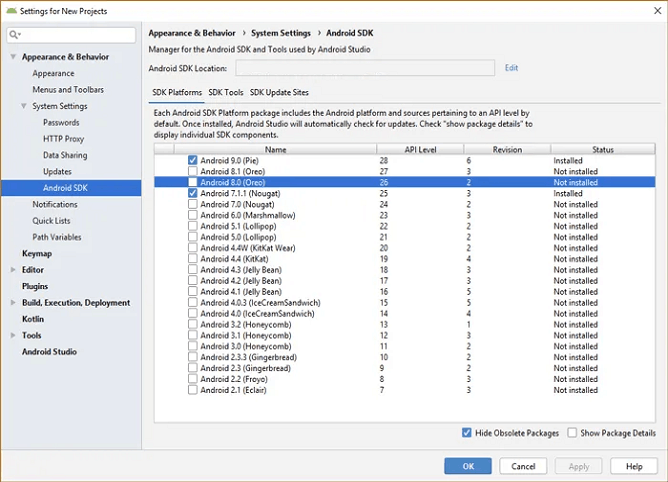The height and width of the screenshot is (482, 668).
Task: Click the search magnifier icon in settings
Action: (14, 35)
